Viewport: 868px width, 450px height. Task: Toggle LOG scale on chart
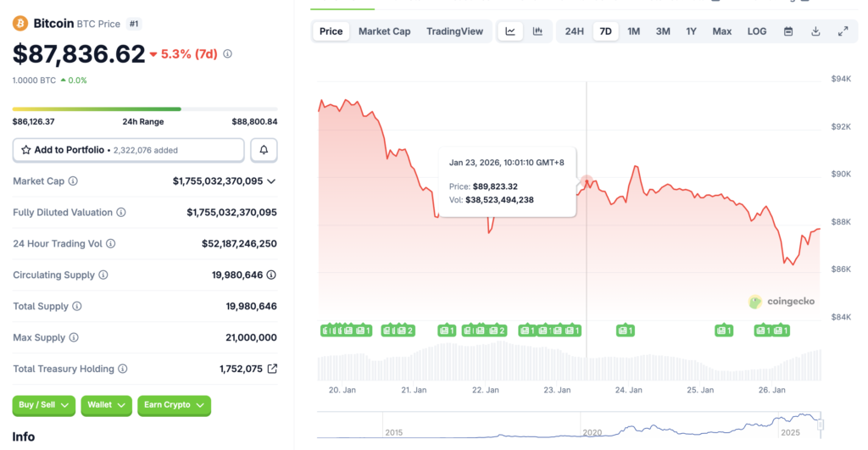757,31
